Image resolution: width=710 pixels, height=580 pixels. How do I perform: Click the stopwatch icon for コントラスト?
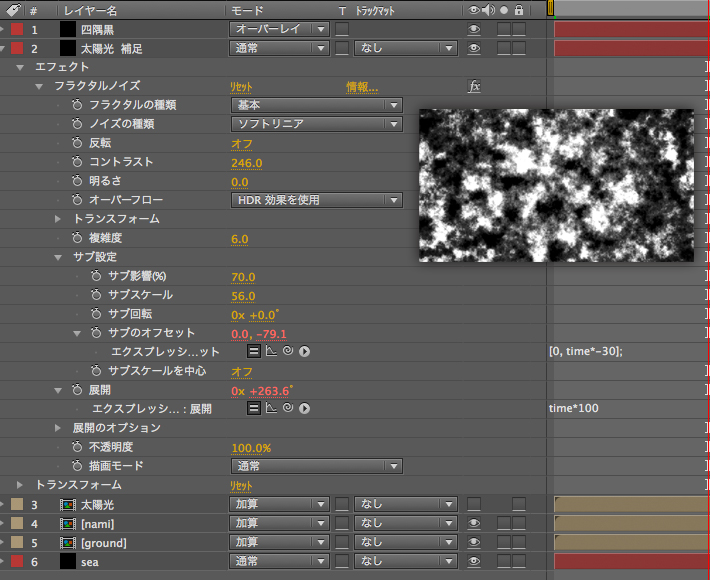click(x=77, y=162)
